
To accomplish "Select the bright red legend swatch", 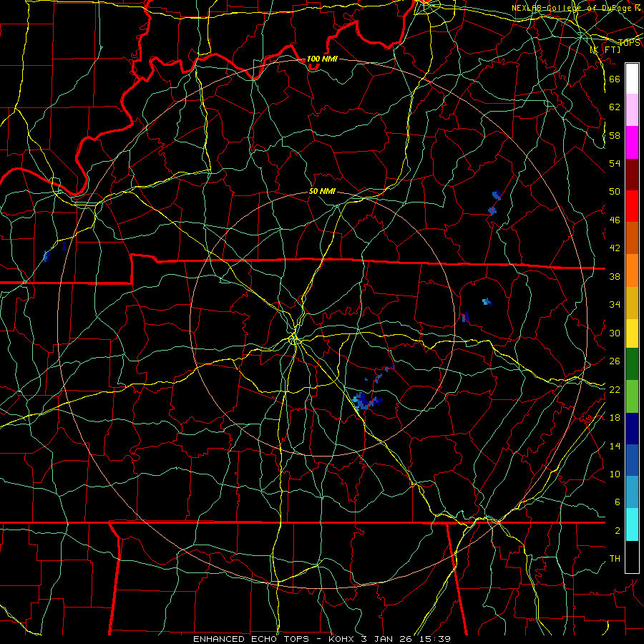I will pos(632,206).
